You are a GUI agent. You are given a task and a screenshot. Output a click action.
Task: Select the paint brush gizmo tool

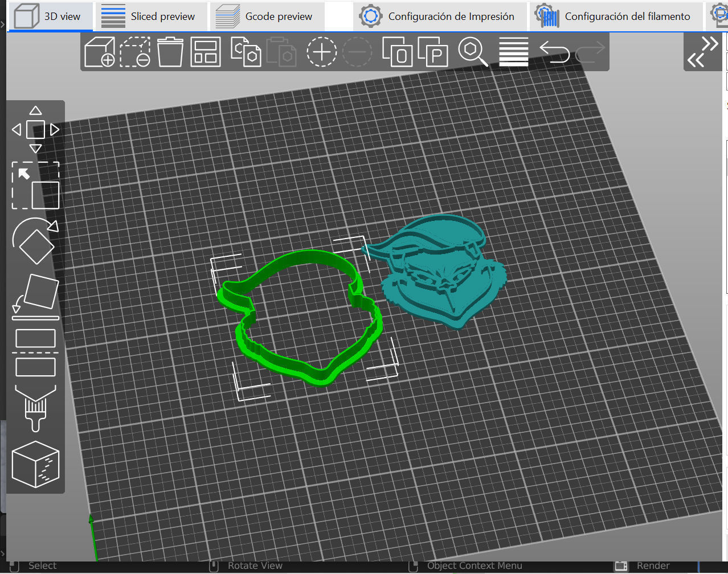pyautogui.click(x=35, y=408)
